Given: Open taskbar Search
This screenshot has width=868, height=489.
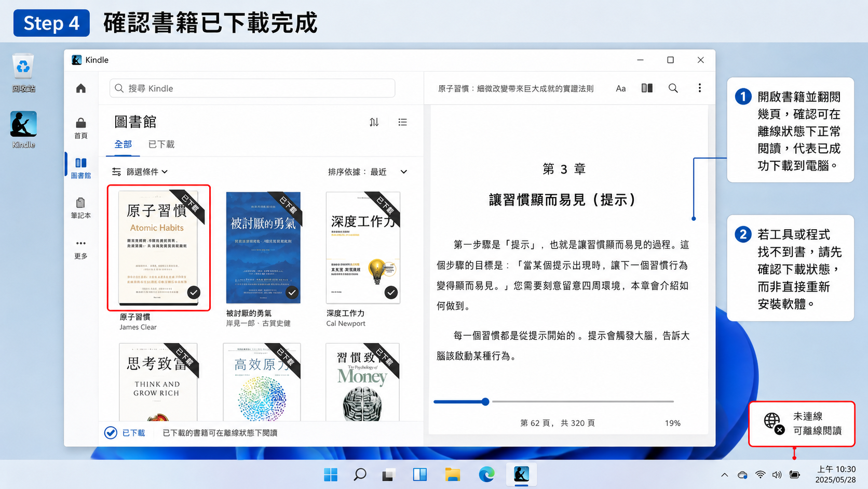Looking at the screenshot, I should (360, 474).
